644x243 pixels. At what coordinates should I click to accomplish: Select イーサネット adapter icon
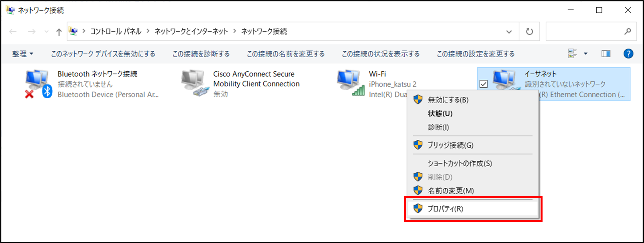pos(506,80)
